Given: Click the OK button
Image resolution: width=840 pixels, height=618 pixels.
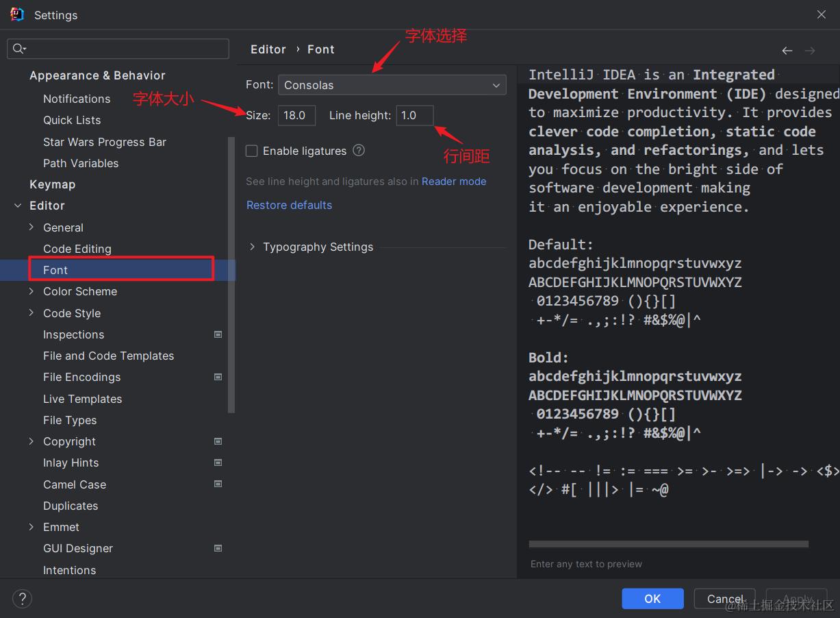Looking at the screenshot, I should tap(652, 598).
